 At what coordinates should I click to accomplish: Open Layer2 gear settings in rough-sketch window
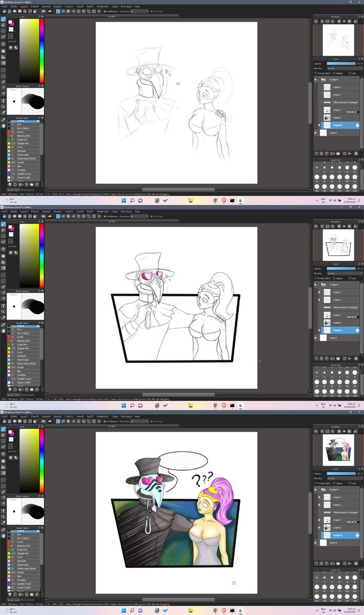(x=357, y=125)
